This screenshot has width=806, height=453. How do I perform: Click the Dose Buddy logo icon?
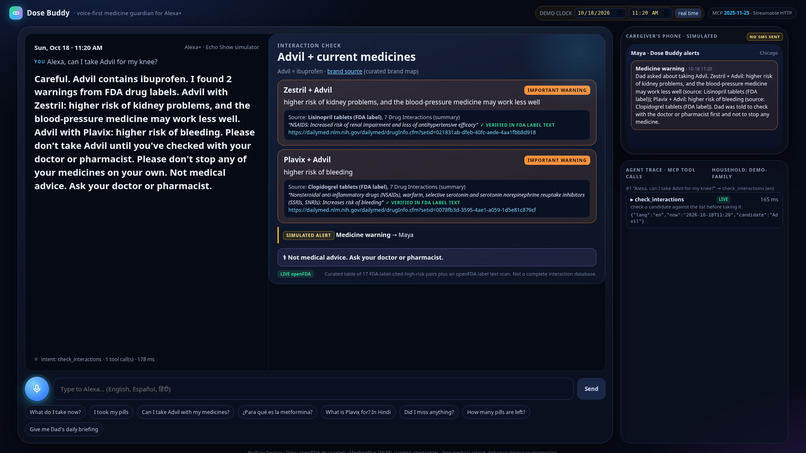point(15,13)
